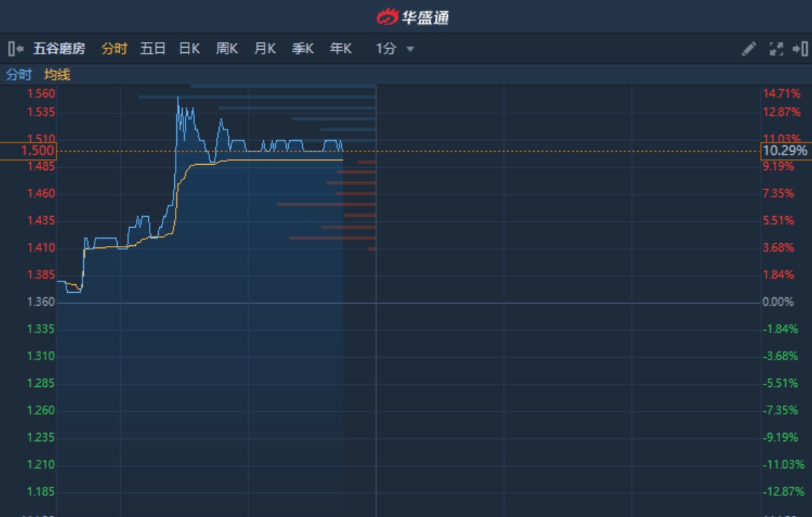Collapse the right side panel icon
812x517 pixels.
tap(800, 49)
